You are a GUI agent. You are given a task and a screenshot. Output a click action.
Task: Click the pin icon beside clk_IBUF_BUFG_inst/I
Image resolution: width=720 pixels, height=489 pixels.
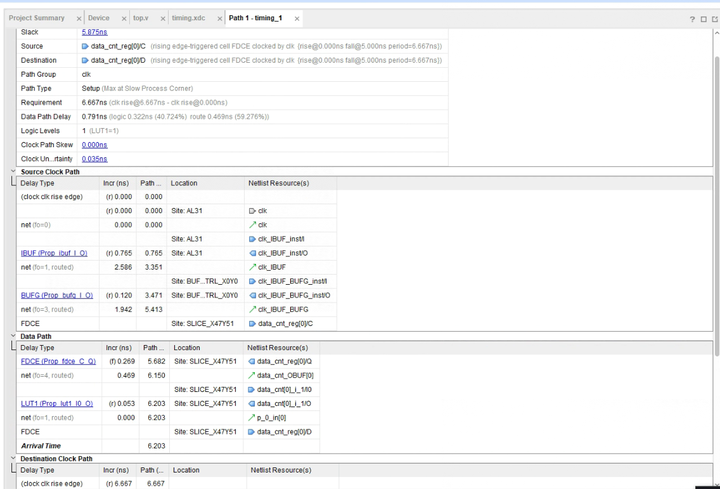coord(252,281)
